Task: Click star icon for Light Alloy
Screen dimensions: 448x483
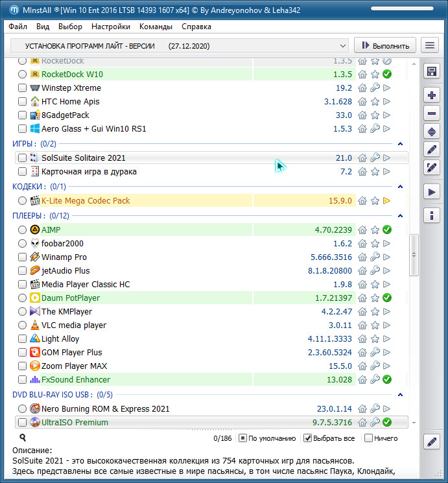Action: tap(375, 339)
